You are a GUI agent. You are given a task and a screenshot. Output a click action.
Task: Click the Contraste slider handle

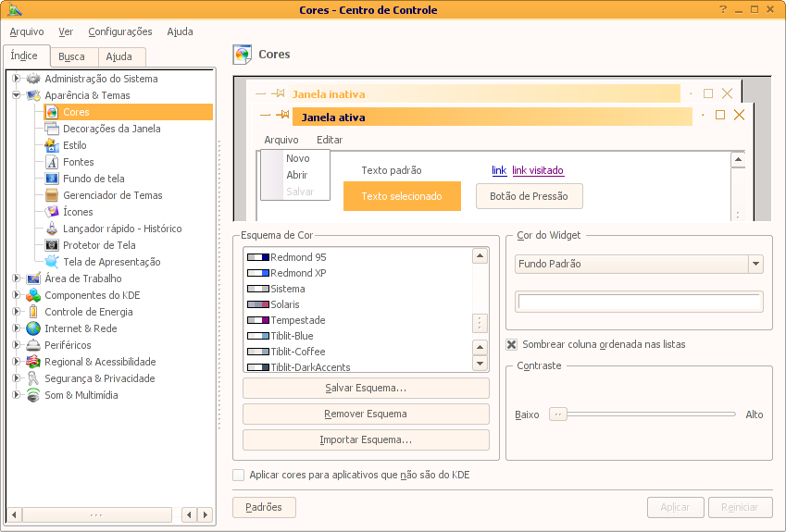(558, 414)
